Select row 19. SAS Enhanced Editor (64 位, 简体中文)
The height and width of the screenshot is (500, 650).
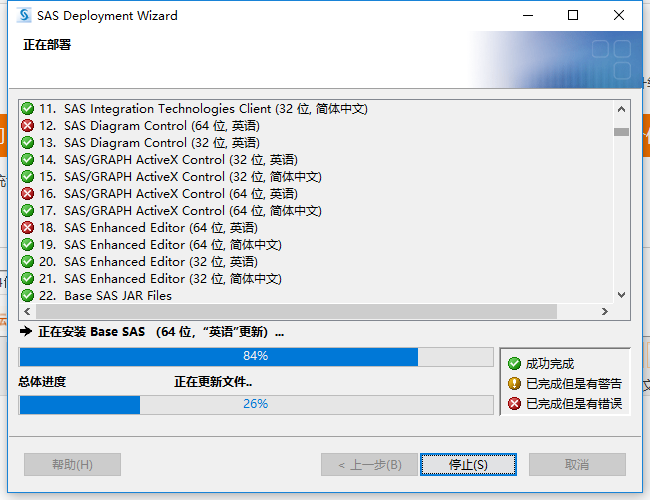point(316,245)
